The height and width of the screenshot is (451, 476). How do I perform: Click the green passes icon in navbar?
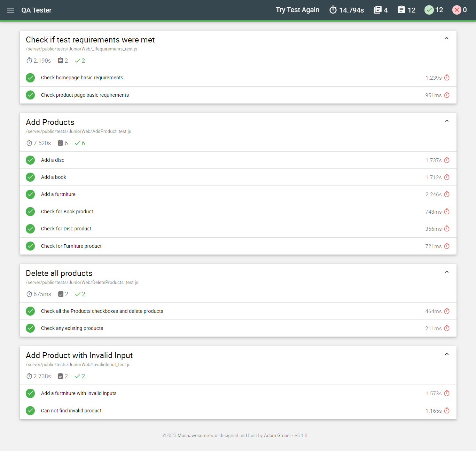[429, 10]
